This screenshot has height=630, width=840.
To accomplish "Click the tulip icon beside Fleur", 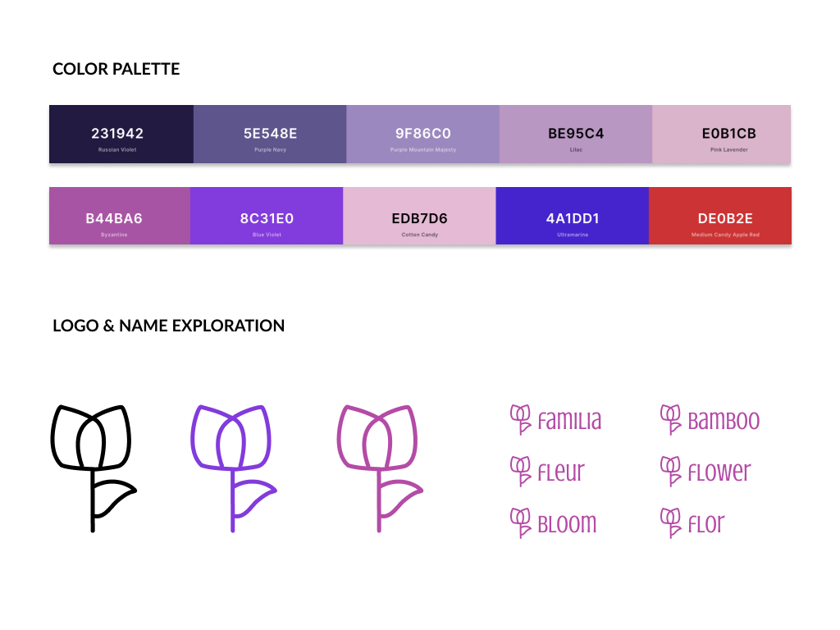I will [520, 471].
